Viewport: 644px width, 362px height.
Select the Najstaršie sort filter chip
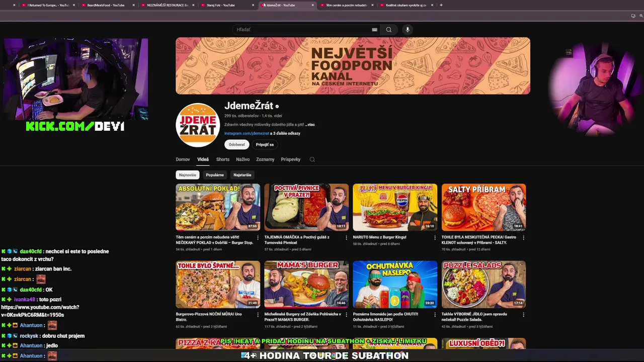(242, 175)
